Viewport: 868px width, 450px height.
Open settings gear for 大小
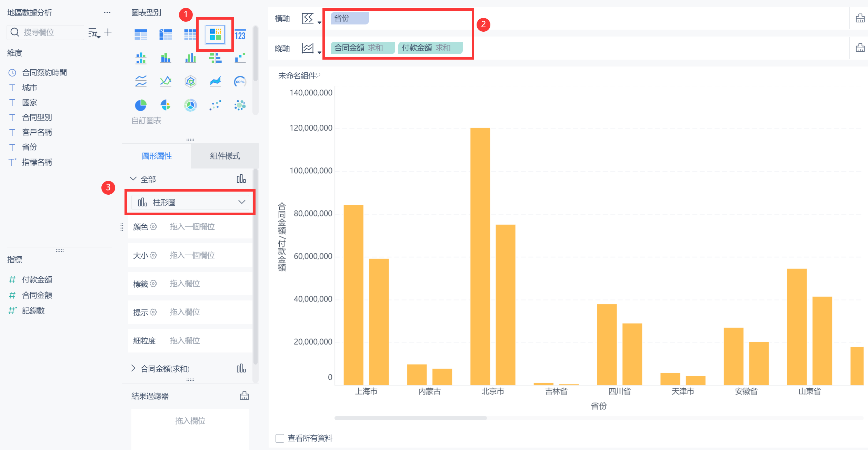point(153,255)
